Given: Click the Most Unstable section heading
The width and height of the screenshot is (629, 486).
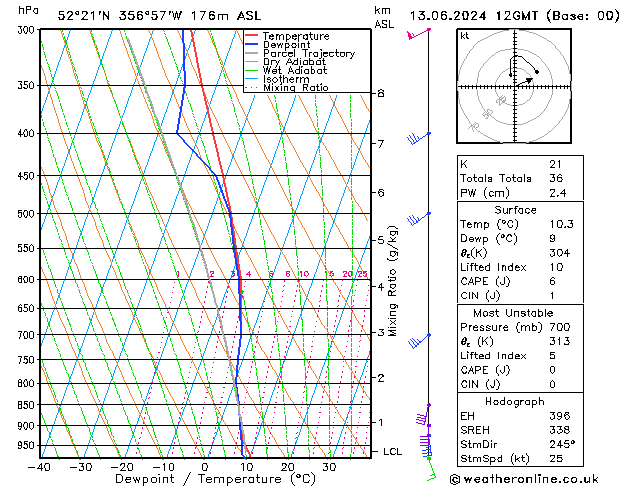Looking at the screenshot, I should pyautogui.click(x=513, y=313).
